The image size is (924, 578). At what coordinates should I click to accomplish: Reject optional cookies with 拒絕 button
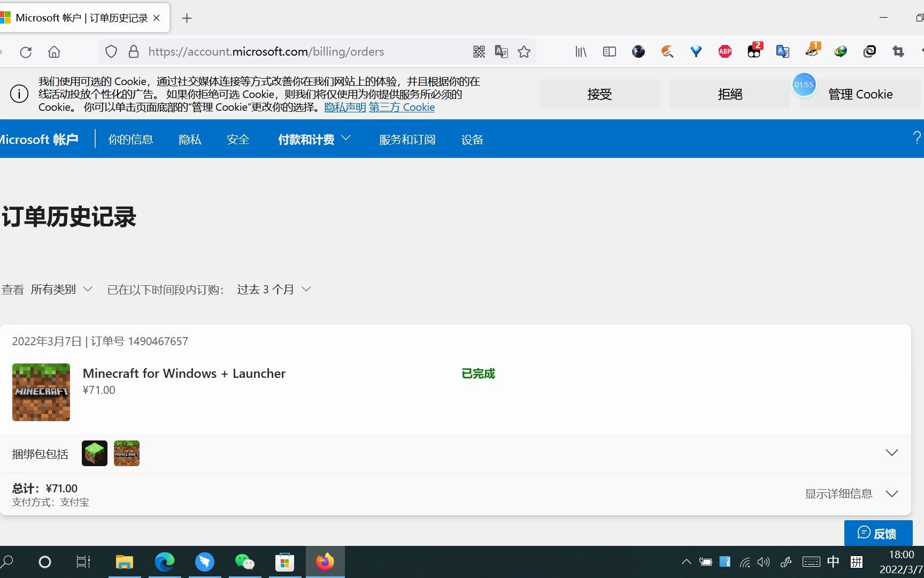pyautogui.click(x=730, y=94)
